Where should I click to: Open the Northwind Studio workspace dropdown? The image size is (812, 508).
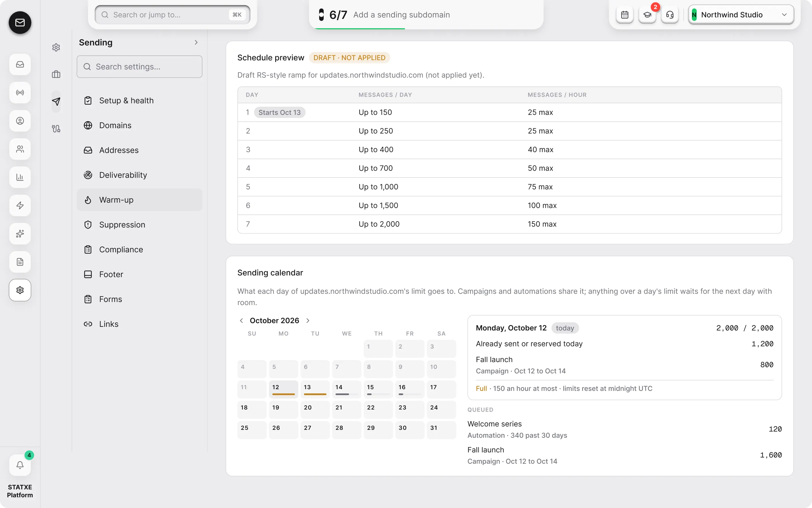(x=741, y=15)
